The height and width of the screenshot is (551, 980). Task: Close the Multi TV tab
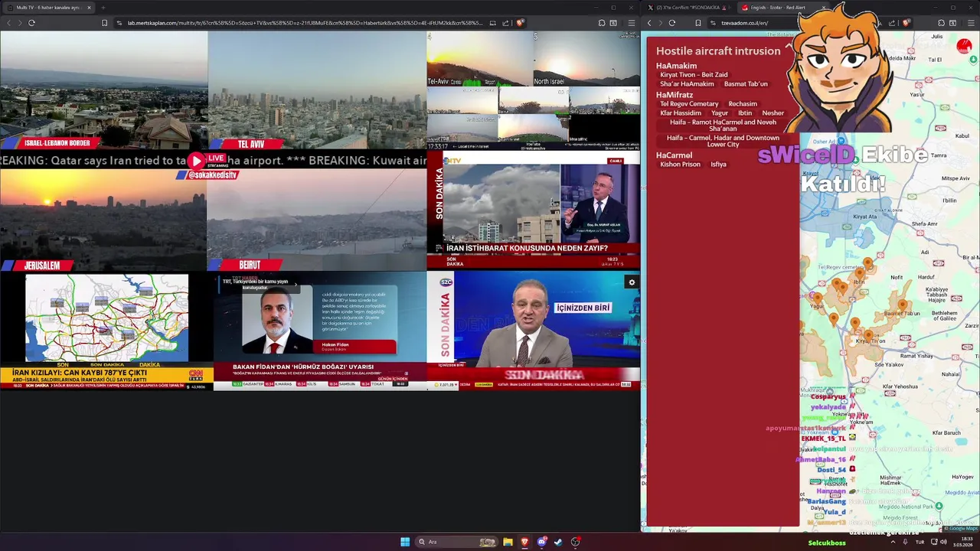point(89,8)
